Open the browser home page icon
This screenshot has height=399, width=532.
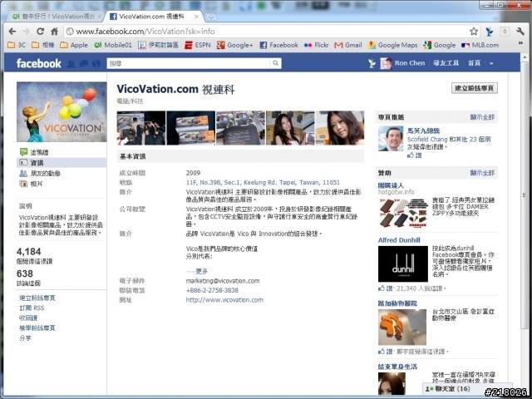(x=54, y=32)
